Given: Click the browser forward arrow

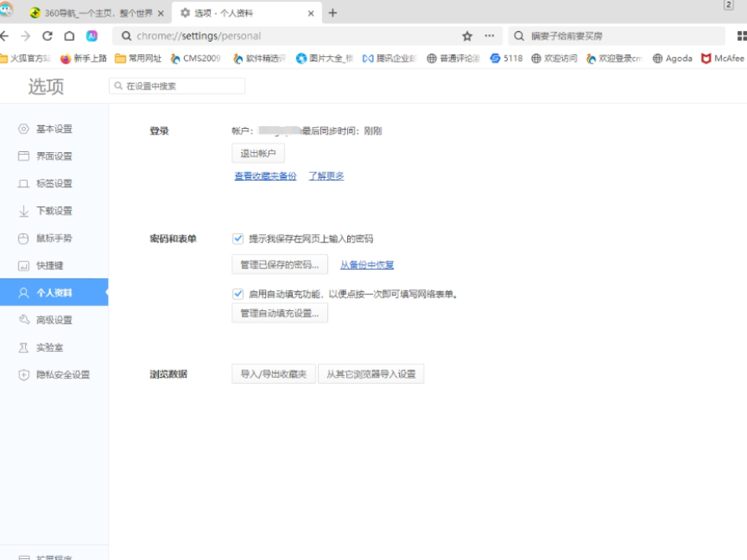Looking at the screenshot, I should 26,36.
